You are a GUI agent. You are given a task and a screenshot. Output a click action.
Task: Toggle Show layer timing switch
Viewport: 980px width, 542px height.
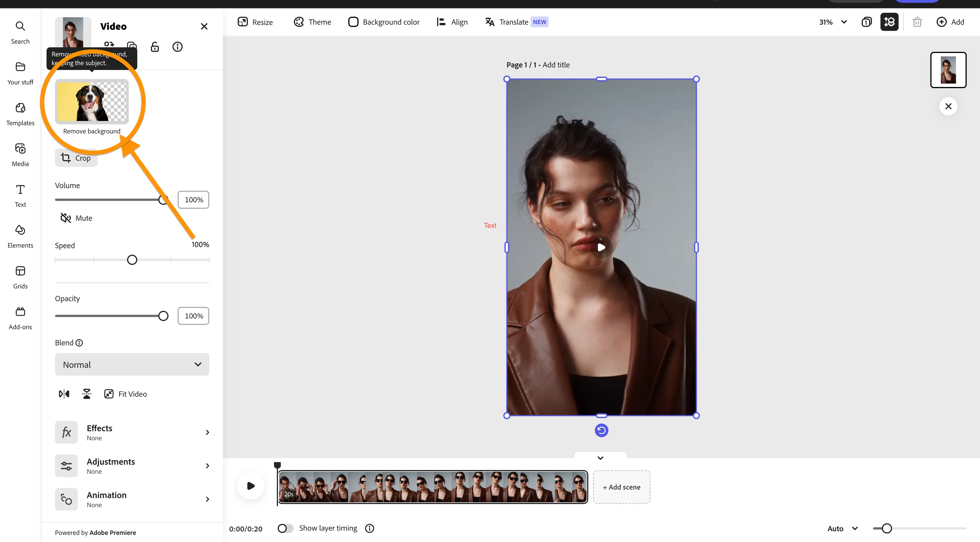tap(285, 528)
